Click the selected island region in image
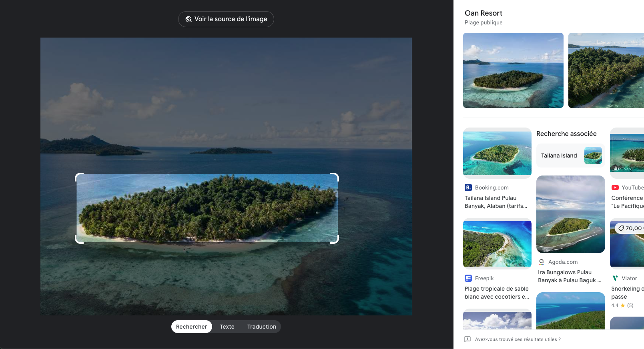The image size is (644, 349). pyautogui.click(x=207, y=208)
